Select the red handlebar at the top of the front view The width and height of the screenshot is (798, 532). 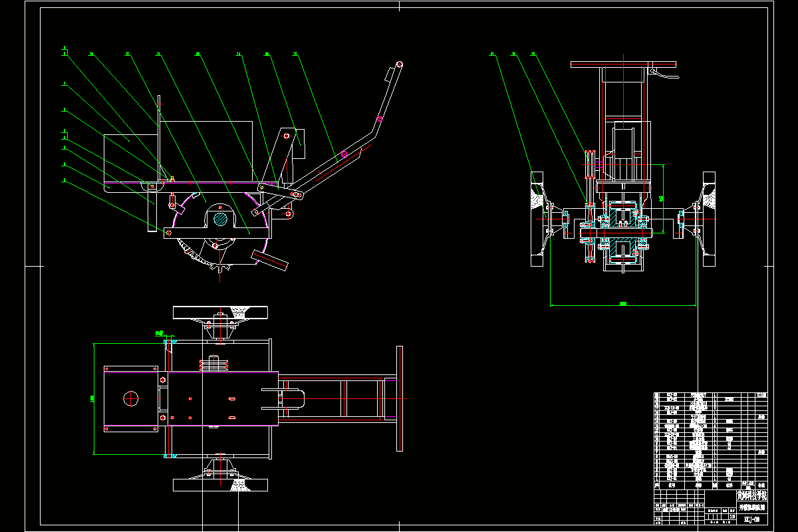[x=623, y=65]
